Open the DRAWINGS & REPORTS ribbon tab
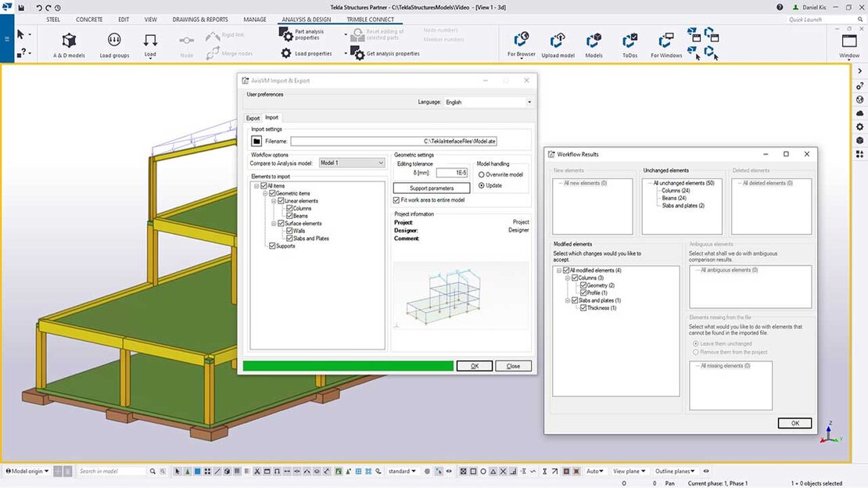The height and width of the screenshot is (488, 868). pos(200,20)
